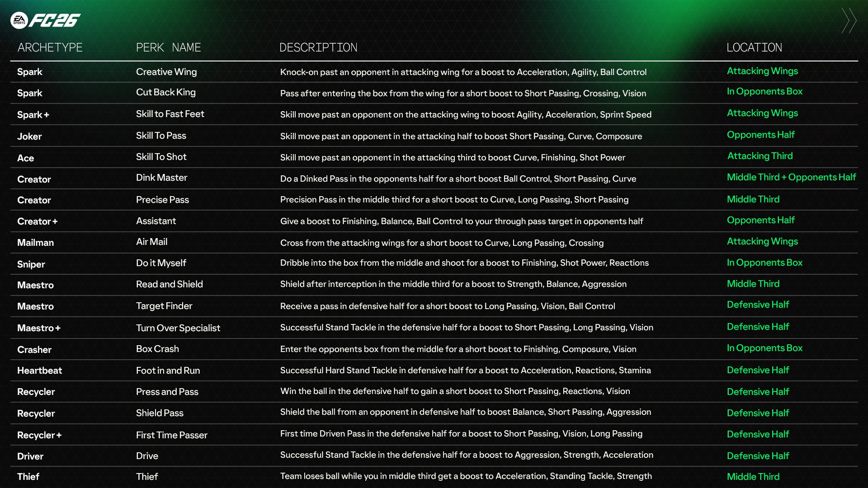Click the Press and Pass perk name

click(x=167, y=392)
